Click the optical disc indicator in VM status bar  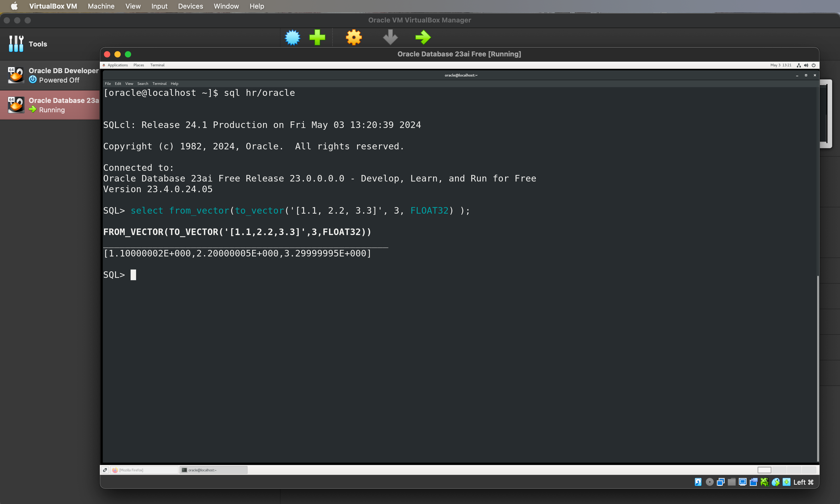(710, 482)
